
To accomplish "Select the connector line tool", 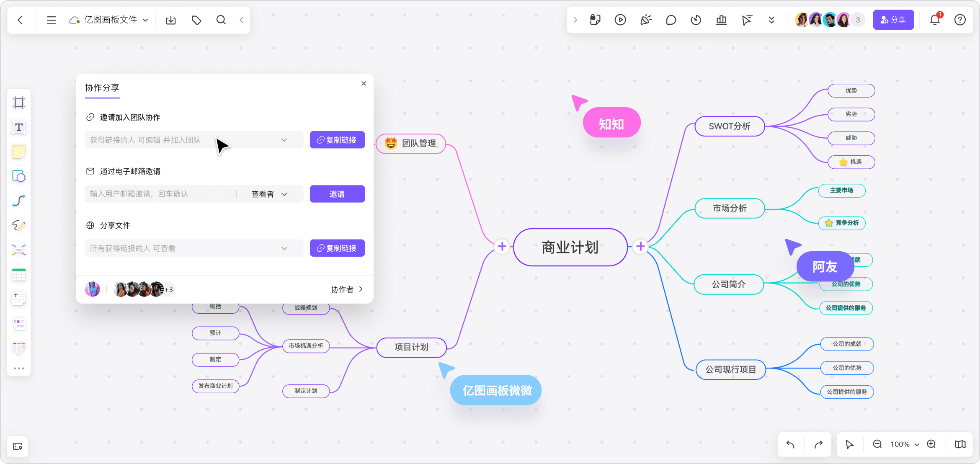I will (19, 201).
